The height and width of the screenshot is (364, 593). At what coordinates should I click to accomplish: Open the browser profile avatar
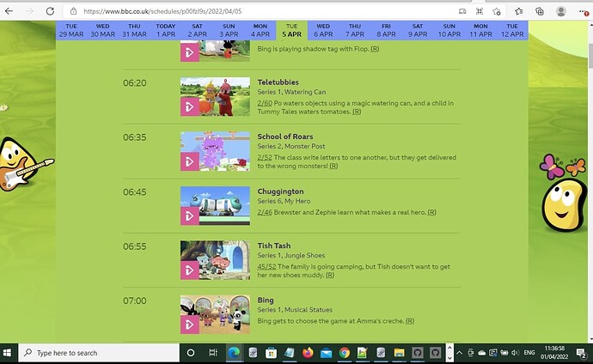(561, 11)
